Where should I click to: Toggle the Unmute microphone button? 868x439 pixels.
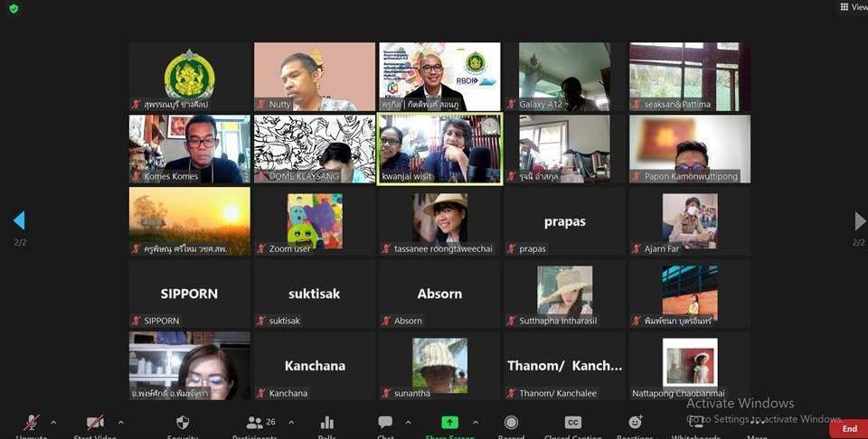32,423
